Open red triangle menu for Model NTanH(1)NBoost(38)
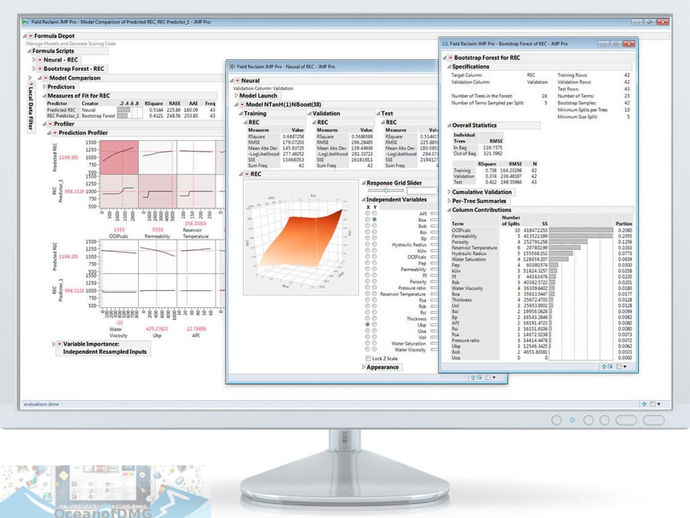Image resolution: width=690 pixels, height=518 pixels. [x=242, y=105]
